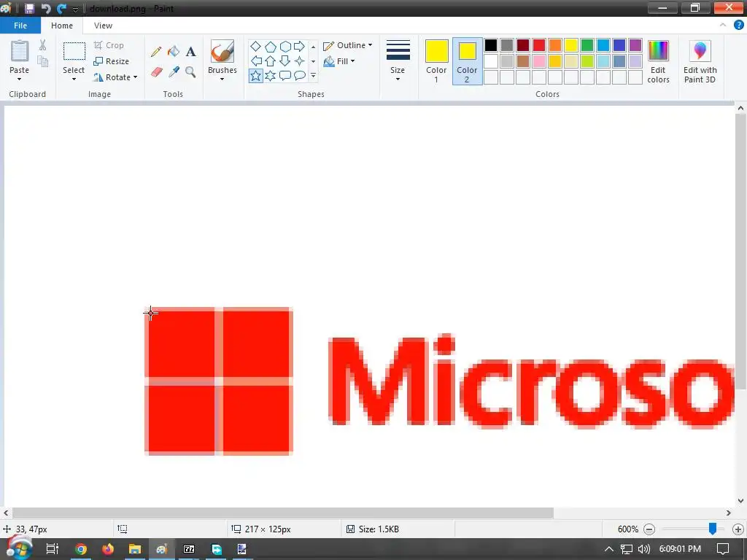The height and width of the screenshot is (560, 747).
Task: Open the File menu
Action: pos(20,26)
